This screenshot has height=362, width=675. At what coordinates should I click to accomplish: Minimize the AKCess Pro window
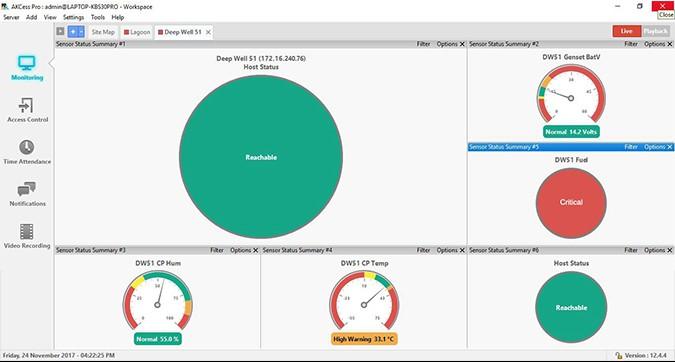[618, 6]
